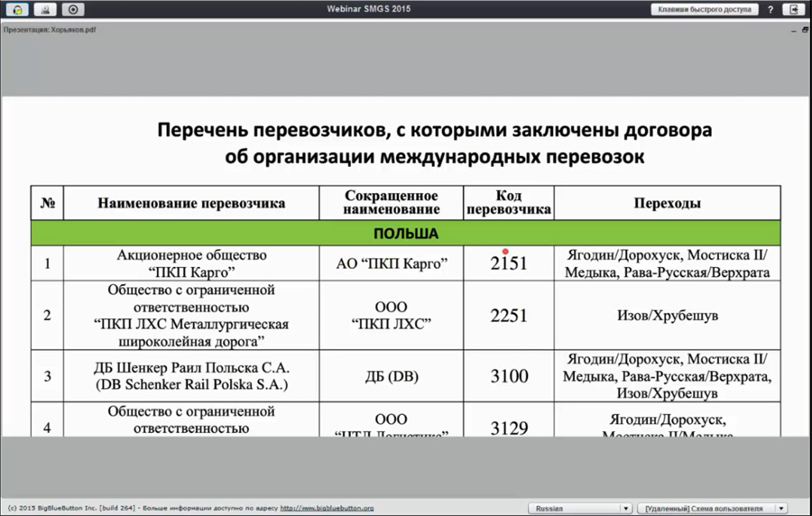Click the Презентация: Хорьяков.pdf panel title

pyautogui.click(x=50, y=30)
